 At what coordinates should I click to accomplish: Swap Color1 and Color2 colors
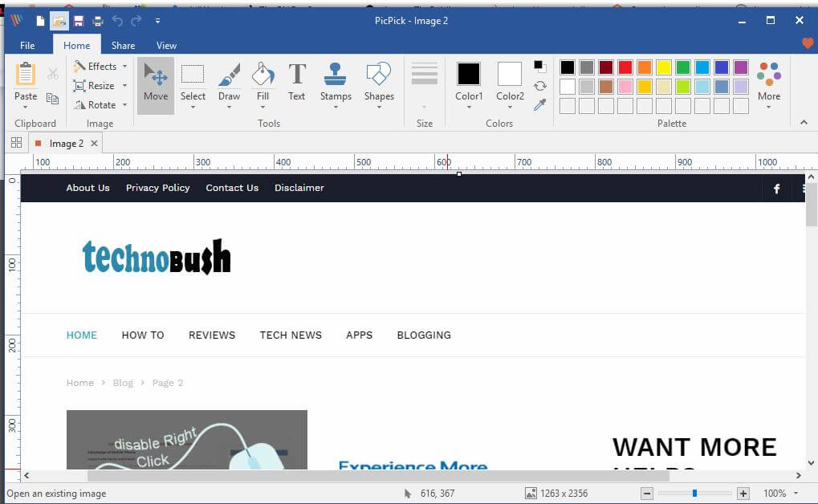(539, 85)
